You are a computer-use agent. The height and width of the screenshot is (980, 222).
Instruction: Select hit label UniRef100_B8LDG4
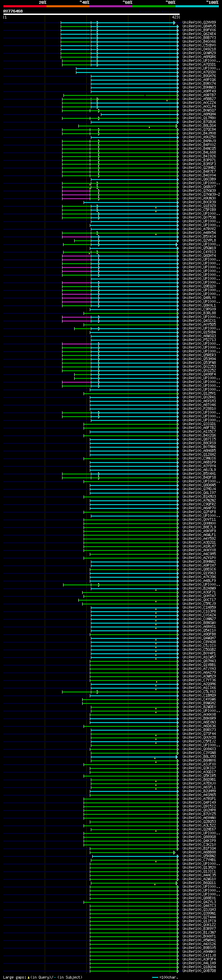click(x=199, y=125)
